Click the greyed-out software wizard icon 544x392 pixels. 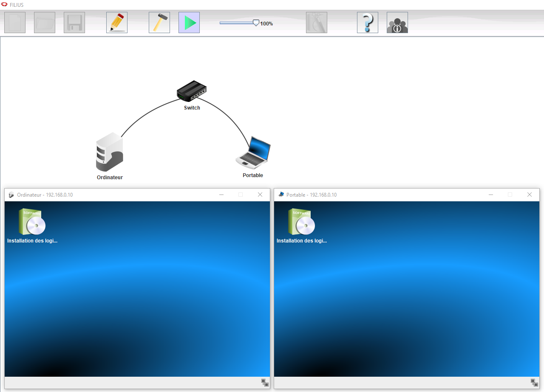[x=317, y=23]
